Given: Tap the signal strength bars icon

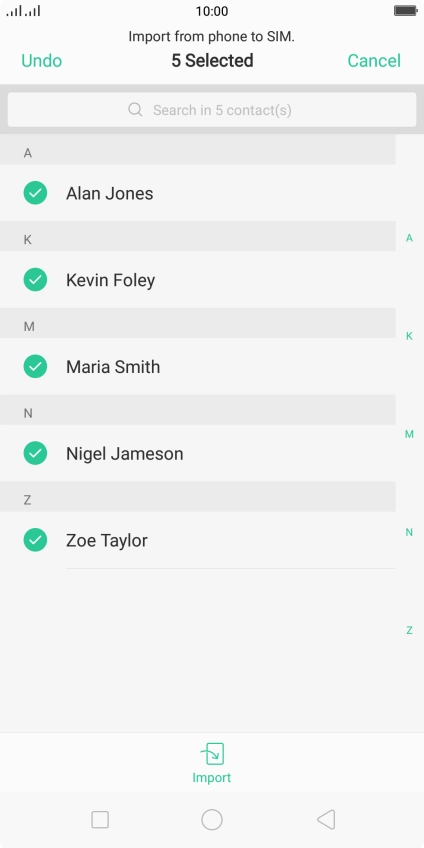Looking at the screenshot, I should 23,11.
